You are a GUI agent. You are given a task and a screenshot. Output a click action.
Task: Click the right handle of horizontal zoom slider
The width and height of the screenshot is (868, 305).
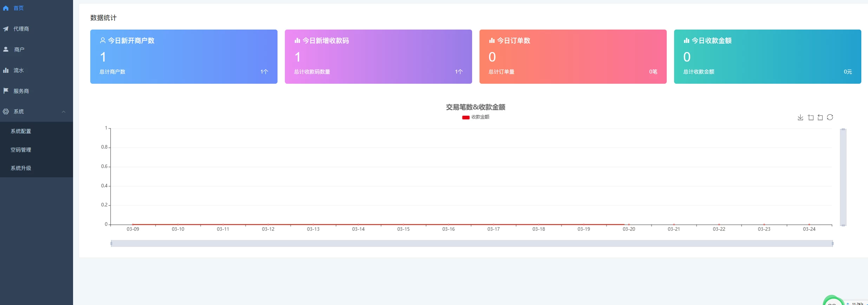coord(833,243)
